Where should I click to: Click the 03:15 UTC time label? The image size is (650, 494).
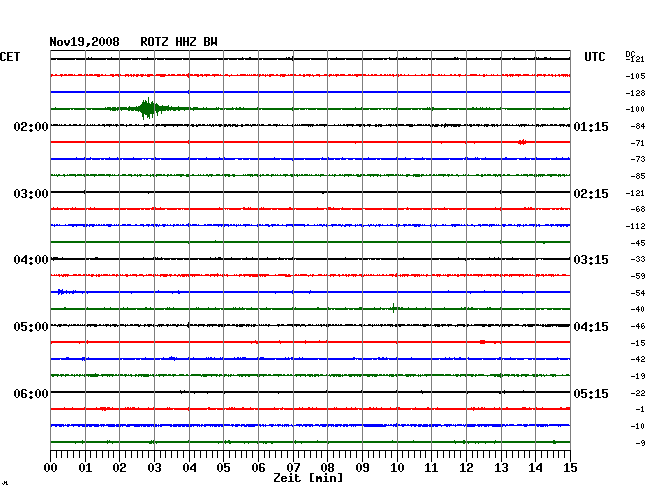[591, 260]
